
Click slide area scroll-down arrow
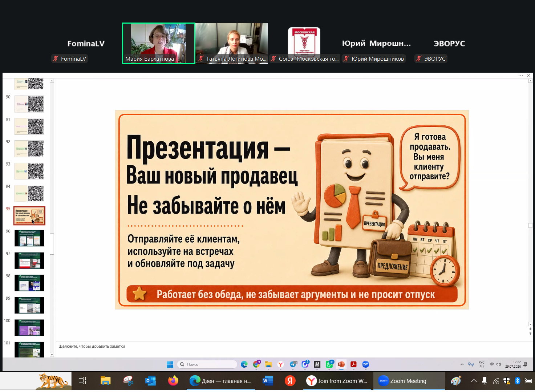[530, 324]
